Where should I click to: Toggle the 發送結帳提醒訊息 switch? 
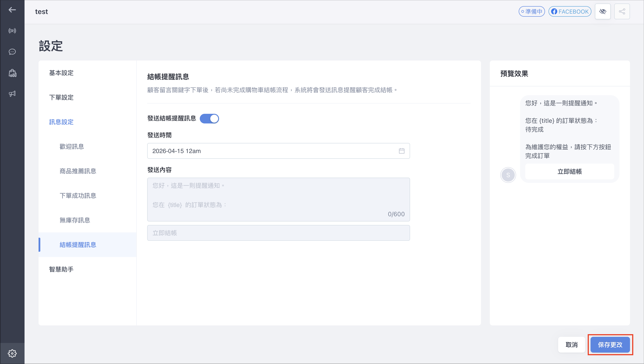pyautogui.click(x=209, y=118)
